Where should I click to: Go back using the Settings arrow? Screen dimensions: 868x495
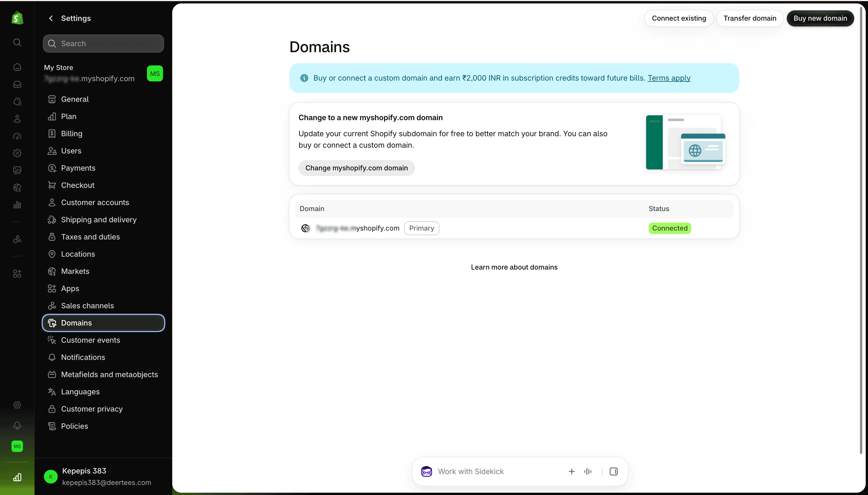51,18
